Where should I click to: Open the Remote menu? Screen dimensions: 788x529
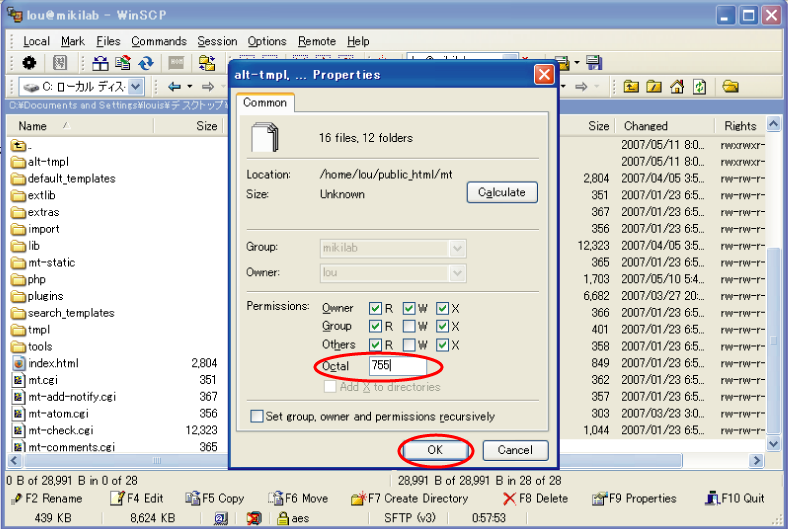317,41
